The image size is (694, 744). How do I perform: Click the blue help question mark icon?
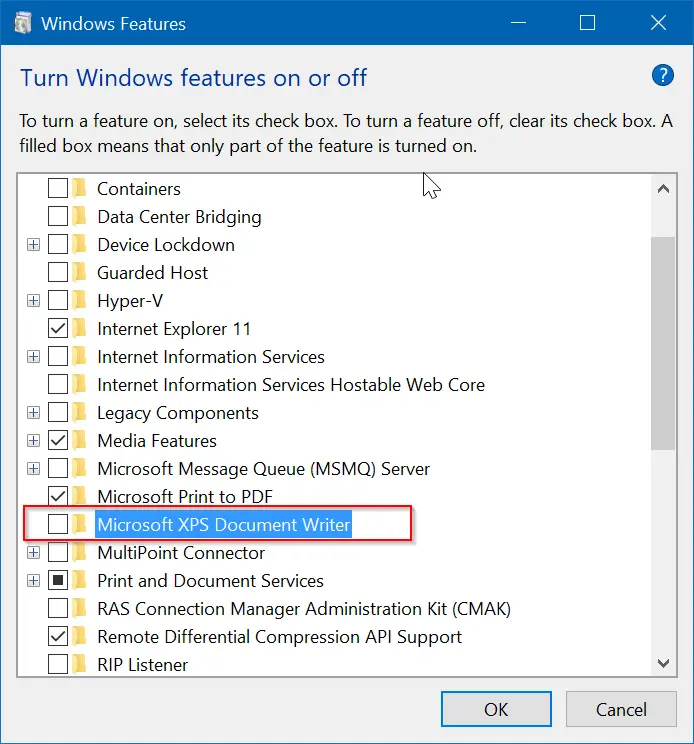point(662,75)
